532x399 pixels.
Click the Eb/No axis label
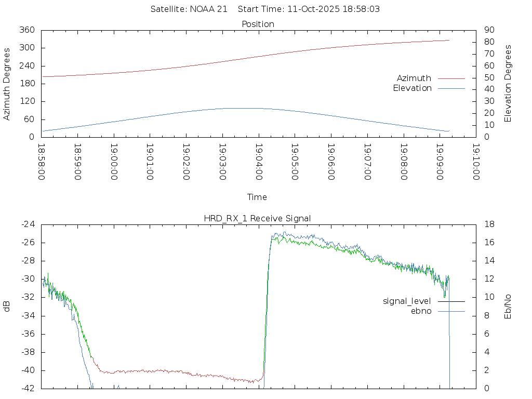508,306
